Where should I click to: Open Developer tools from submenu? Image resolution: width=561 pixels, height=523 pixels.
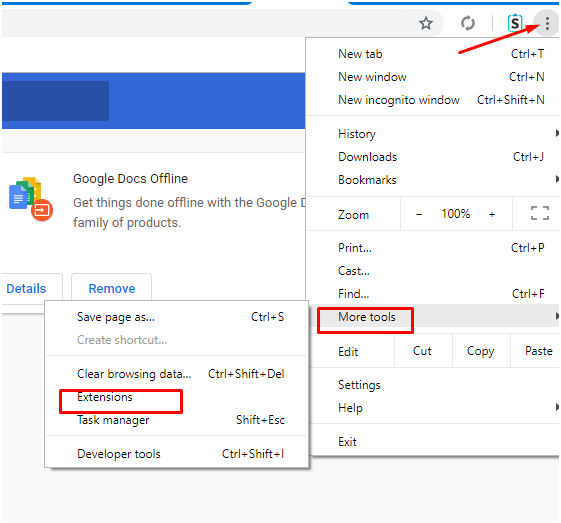coord(176,454)
